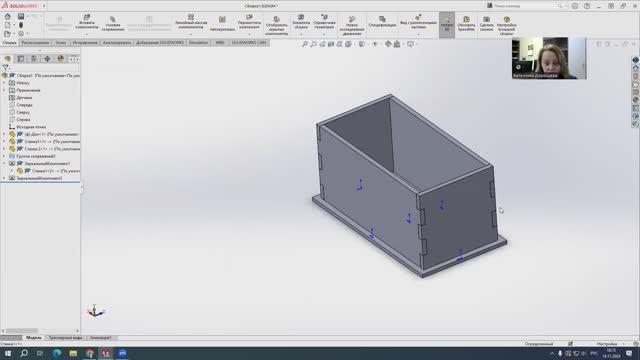The image size is (640, 360).
Task: Click the Options gear icon
Action: (x=21, y=33)
